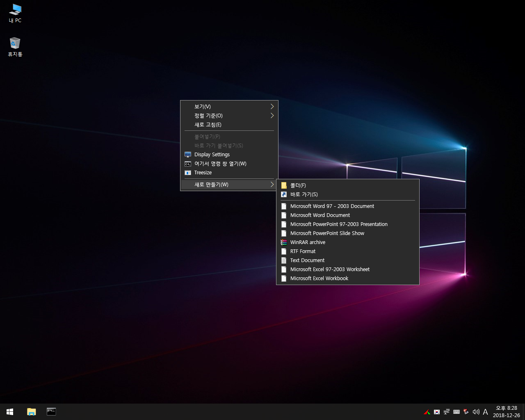Launch File Explorer from the taskbar
Screen dimensions: 525x420
pos(31,412)
